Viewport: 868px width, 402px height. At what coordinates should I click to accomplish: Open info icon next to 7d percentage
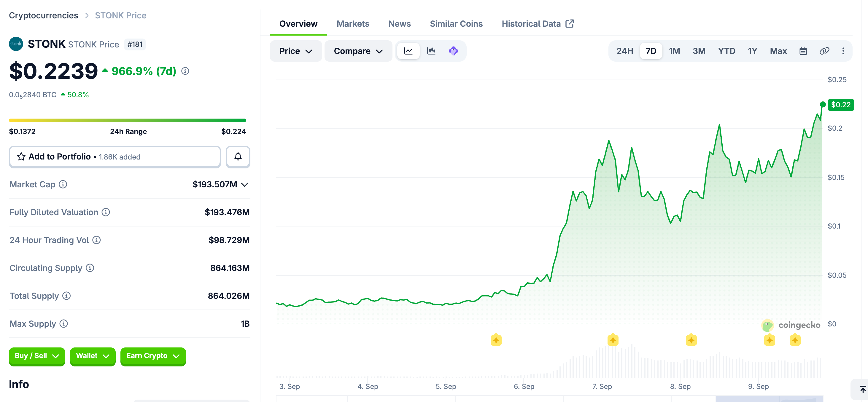point(185,71)
